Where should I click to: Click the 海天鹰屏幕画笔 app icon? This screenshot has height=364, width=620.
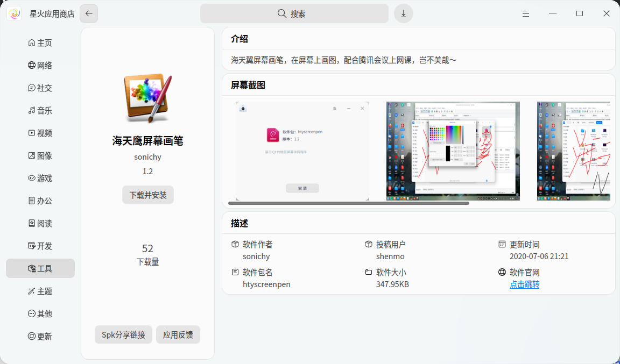(x=148, y=98)
